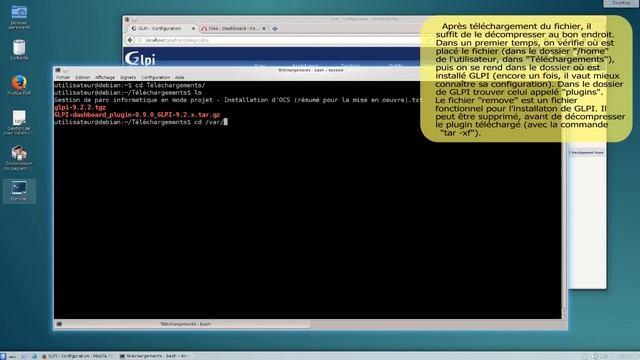Image resolution: width=640 pixels, height=360 pixels.
Task: Click the blue globe icon in taskbar
Action: [34, 356]
